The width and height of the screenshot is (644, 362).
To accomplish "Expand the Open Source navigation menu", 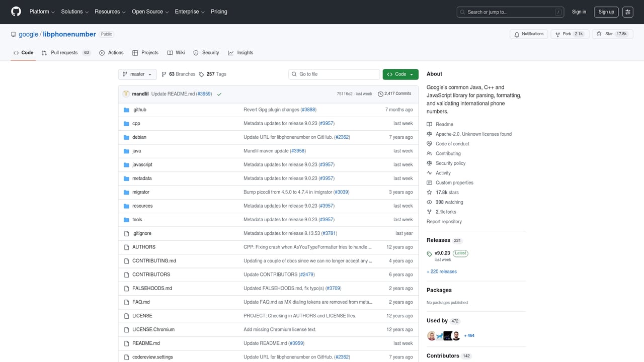I will point(150,12).
